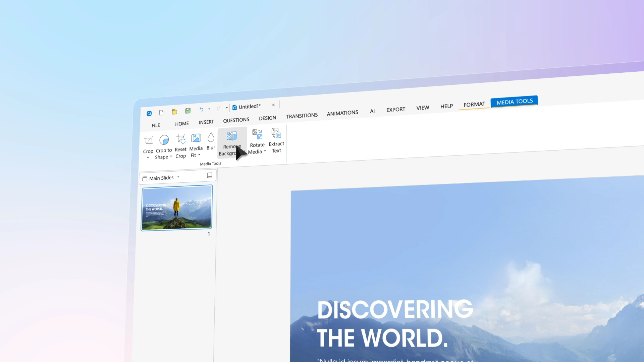Switch to the ANIMATIONS ribbon tab

[342, 113]
